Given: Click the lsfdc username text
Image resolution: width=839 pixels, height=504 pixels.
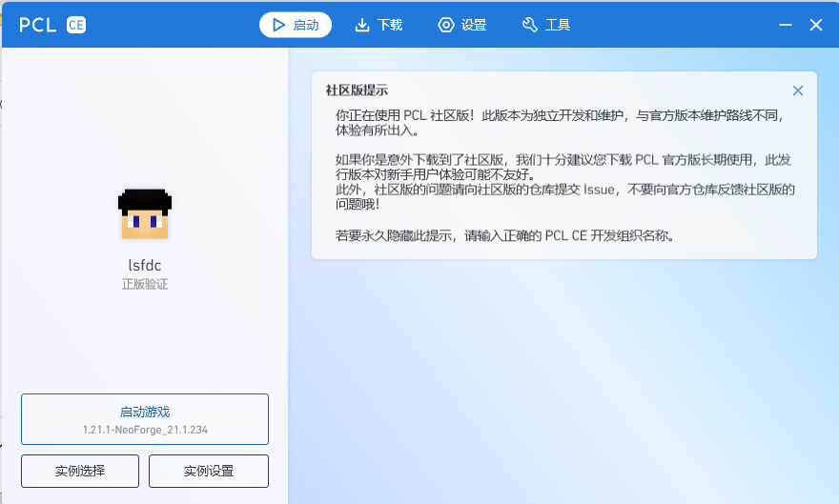Looking at the screenshot, I should click(x=145, y=265).
